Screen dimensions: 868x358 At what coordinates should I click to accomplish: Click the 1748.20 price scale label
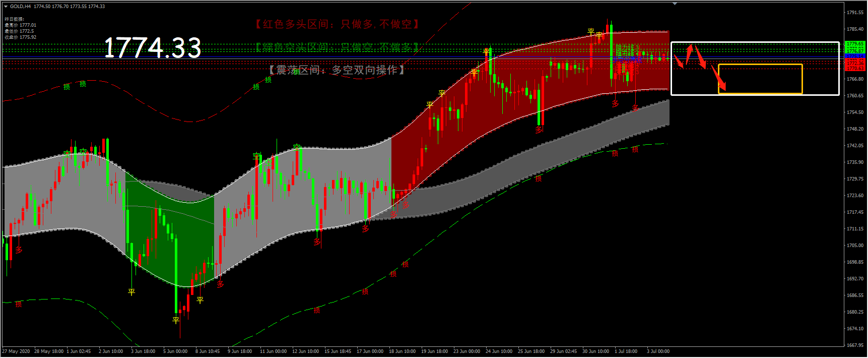(x=855, y=129)
